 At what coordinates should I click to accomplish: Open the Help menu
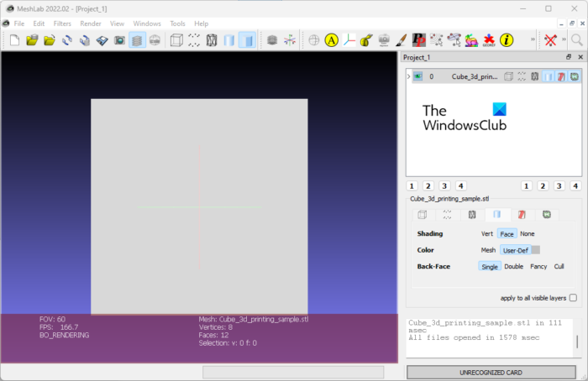click(x=201, y=23)
